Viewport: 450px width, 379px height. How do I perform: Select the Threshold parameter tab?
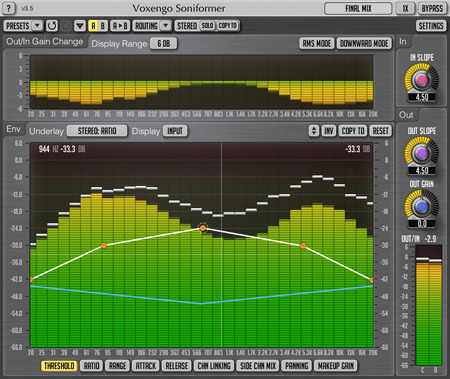(59, 366)
